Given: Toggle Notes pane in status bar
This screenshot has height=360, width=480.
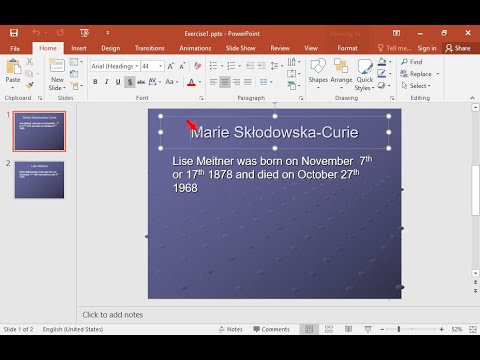Looking at the screenshot, I should tap(231, 329).
